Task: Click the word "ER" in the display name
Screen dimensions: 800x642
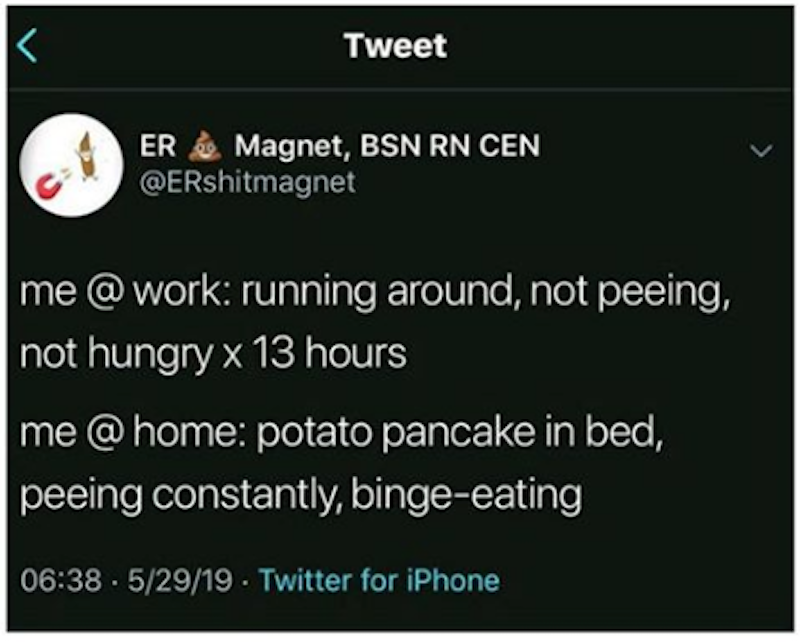Action: [x=159, y=147]
